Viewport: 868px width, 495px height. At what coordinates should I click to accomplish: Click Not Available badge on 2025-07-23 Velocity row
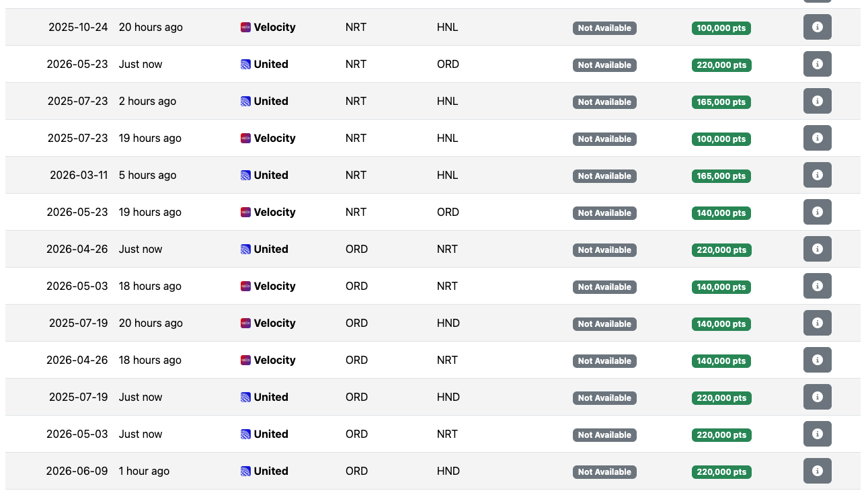pyautogui.click(x=604, y=139)
